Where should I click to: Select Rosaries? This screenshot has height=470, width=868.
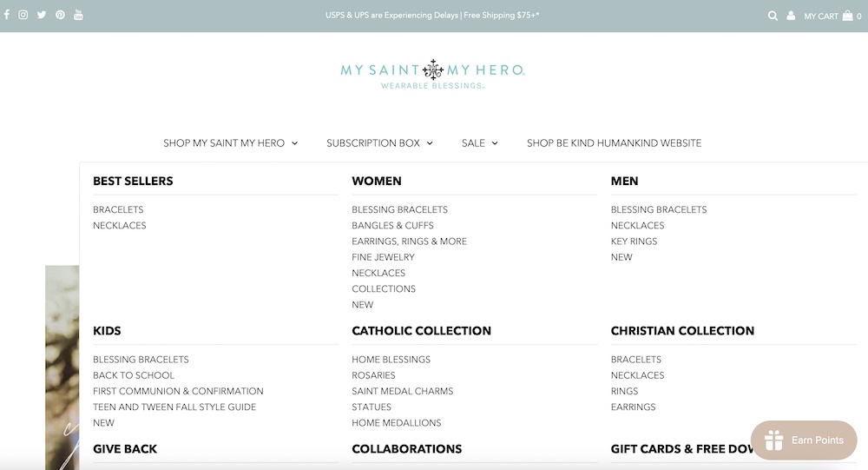[373, 375]
